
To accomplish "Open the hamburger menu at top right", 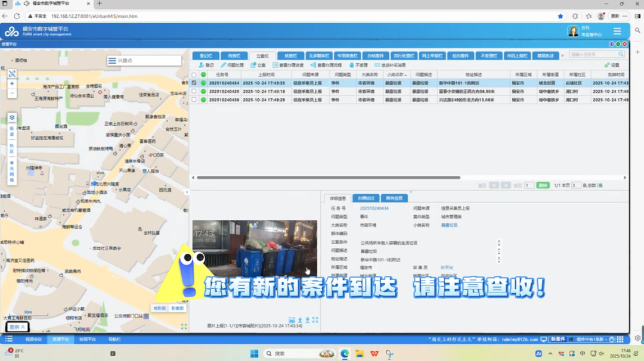I will [617, 31].
